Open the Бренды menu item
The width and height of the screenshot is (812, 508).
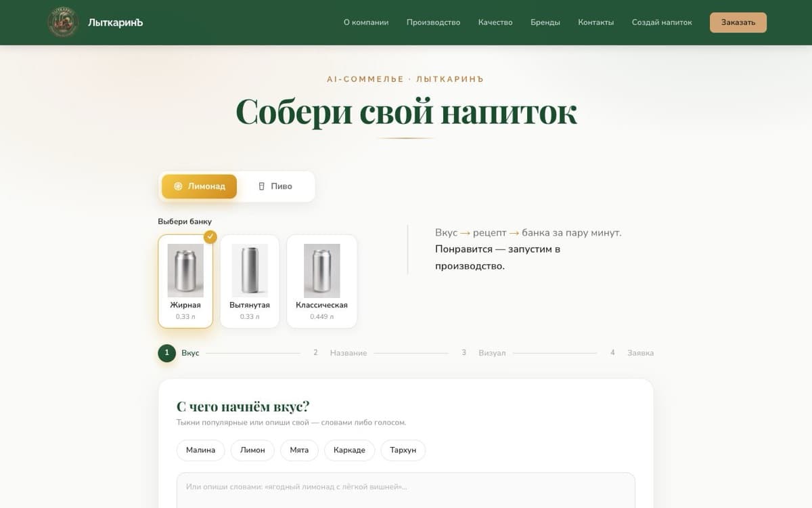tap(545, 22)
